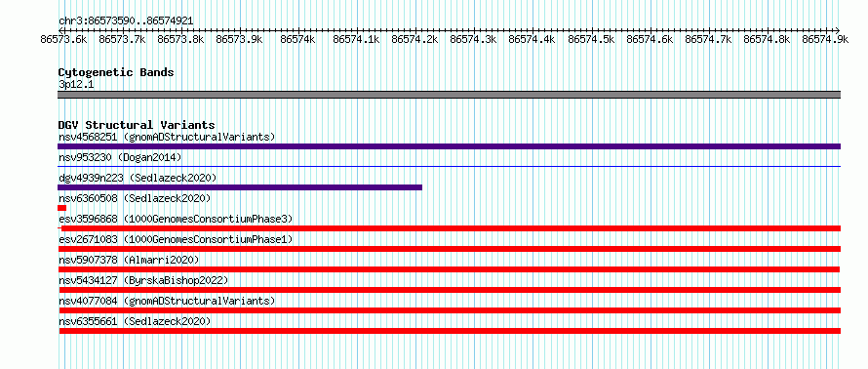The height and width of the screenshot is (369, 868).
Task: Click the 86574k ruler tick label
Action: [297, 39]
